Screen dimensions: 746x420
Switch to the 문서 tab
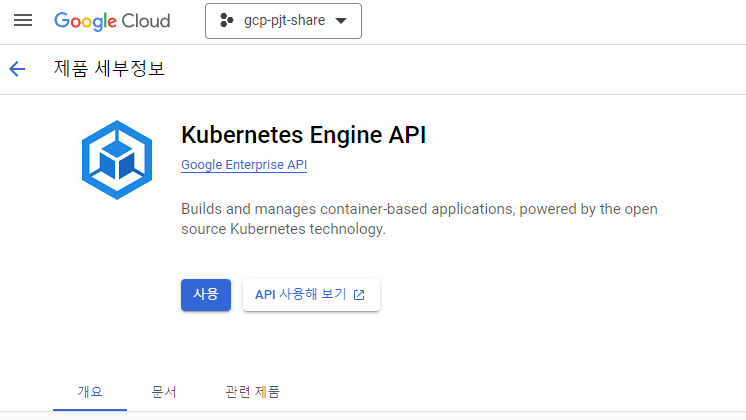(x=164, y=392)
